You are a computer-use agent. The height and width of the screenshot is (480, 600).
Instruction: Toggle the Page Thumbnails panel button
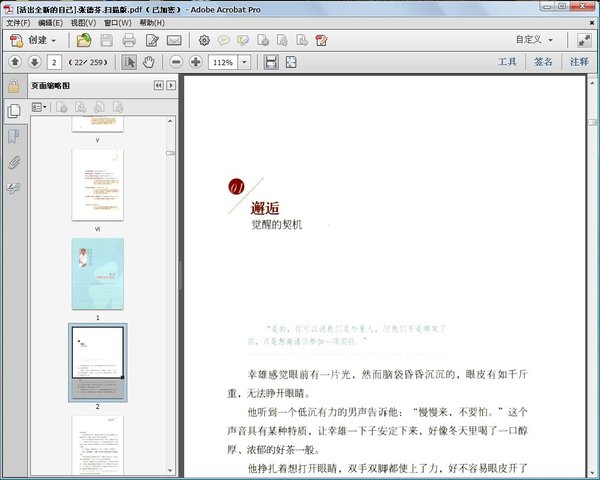pyautogui.click(x=14, y=111)
